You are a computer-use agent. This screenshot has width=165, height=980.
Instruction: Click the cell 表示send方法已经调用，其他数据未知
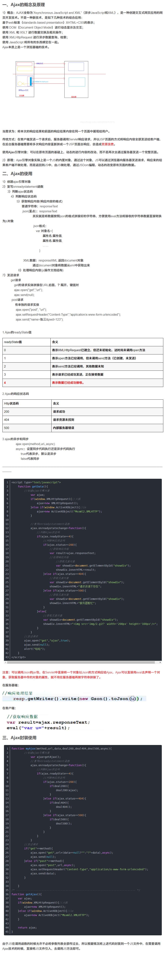point(107,366)
